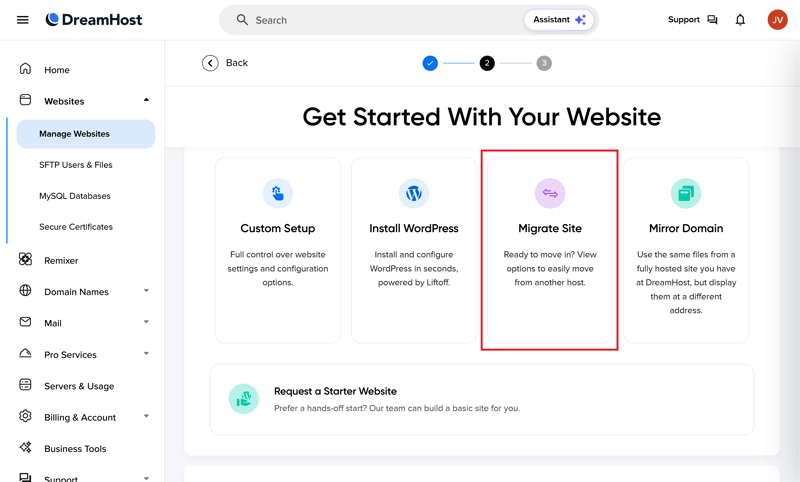Image resolution: width=800 pixels, height=482 pixels.
Task: Click 'Use the same files' description
Action: pyautogui.click(x=686, y=282)
